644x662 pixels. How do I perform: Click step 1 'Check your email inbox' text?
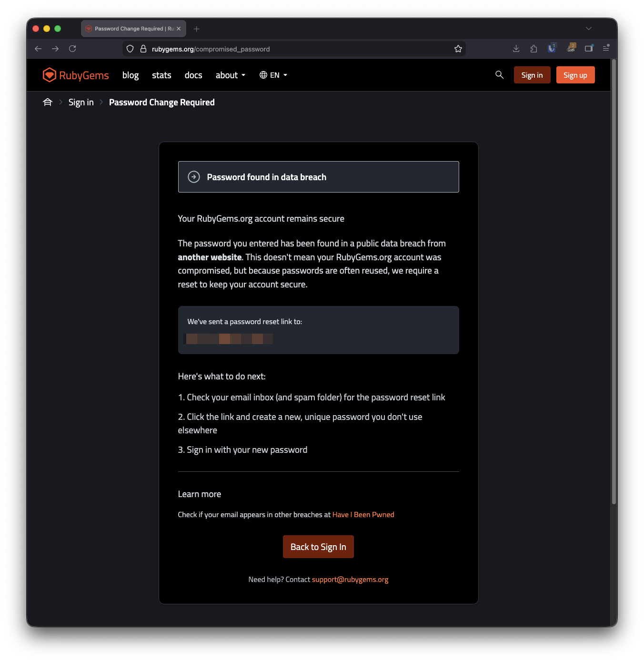point(312,397)
